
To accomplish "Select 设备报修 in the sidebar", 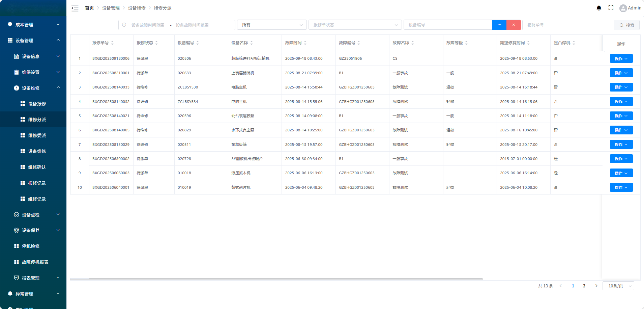I will [37, 104].
